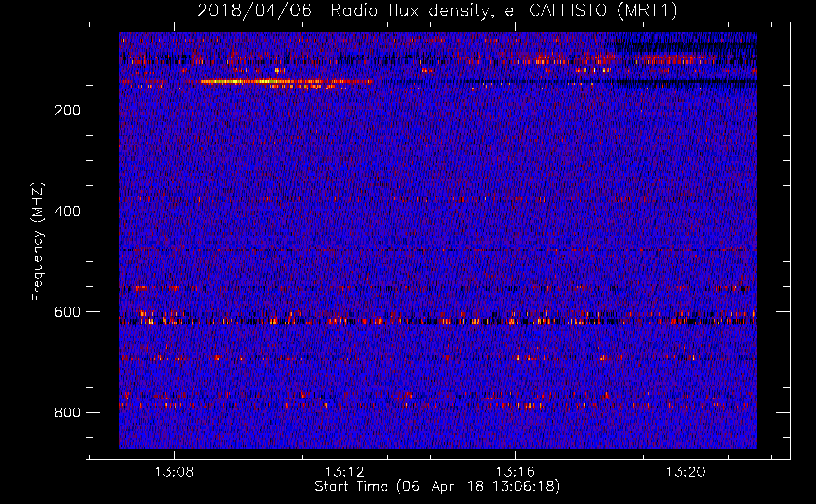Click the 'Start Time (06-Apr-18 13:06:18)' label

437,487
